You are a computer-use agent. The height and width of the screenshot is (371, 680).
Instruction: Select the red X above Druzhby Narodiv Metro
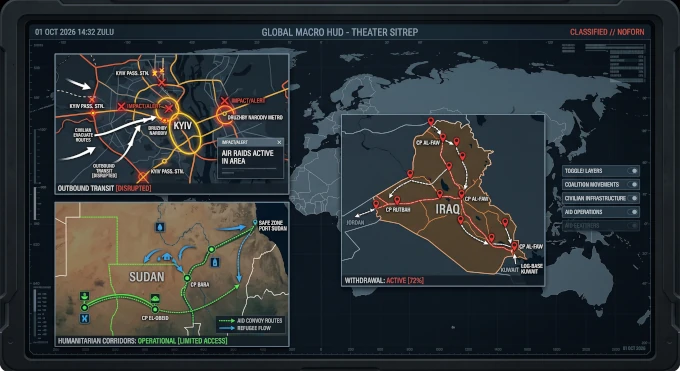[224, 101]
